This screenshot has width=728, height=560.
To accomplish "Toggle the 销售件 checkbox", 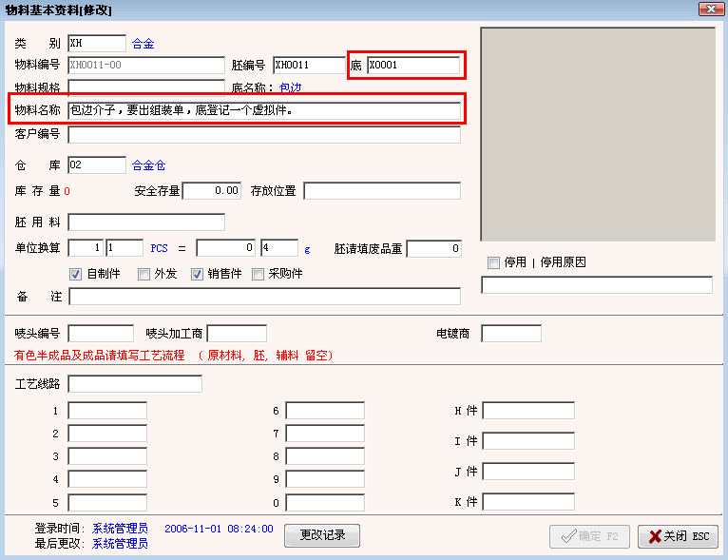I will click(198, 274).
